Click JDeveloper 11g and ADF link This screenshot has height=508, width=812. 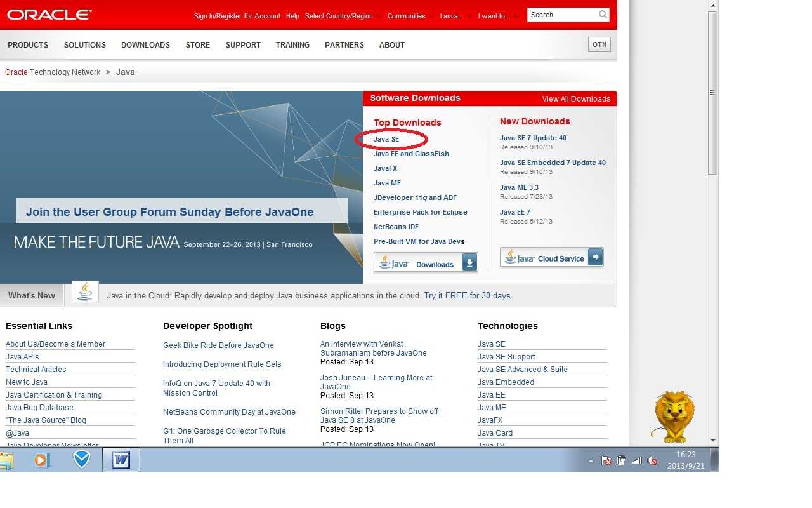[415, 197]
